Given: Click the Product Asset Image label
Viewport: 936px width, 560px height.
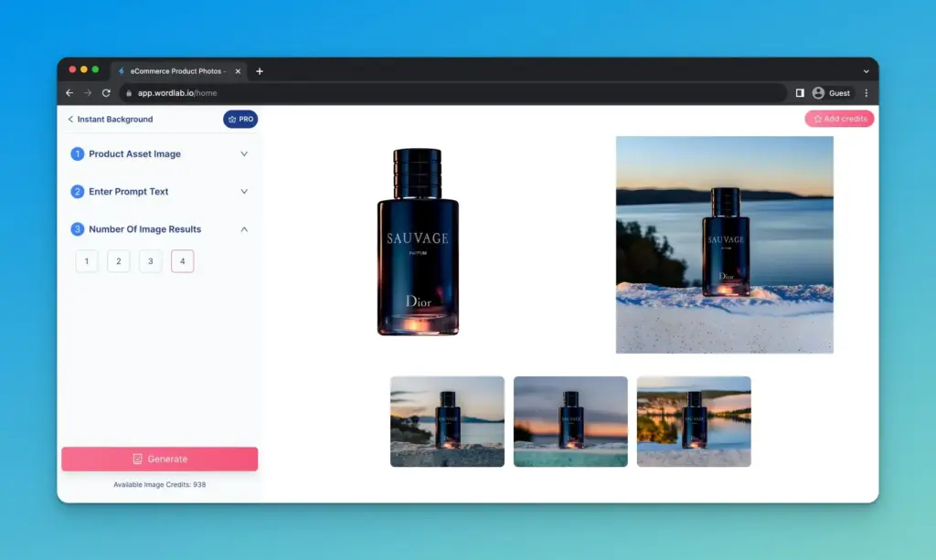Looking at the screenshot, I should pyautogui.click(x=135, y=153).
